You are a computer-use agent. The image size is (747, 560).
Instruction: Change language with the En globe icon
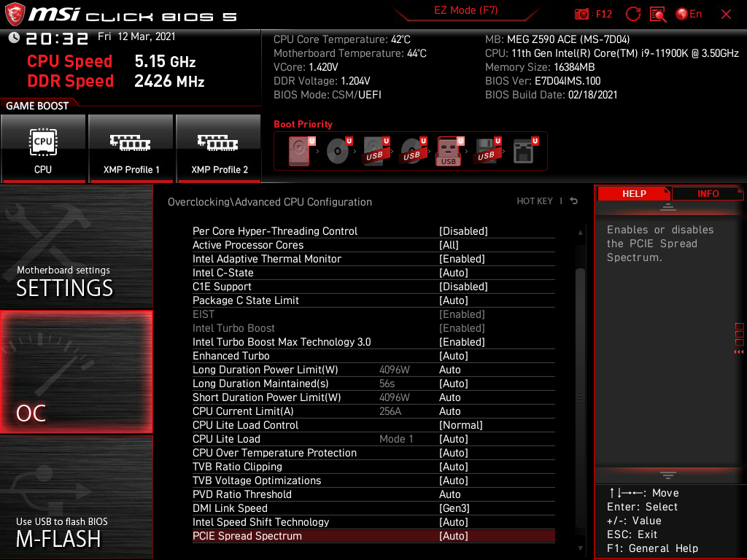[x=689, y=14]
